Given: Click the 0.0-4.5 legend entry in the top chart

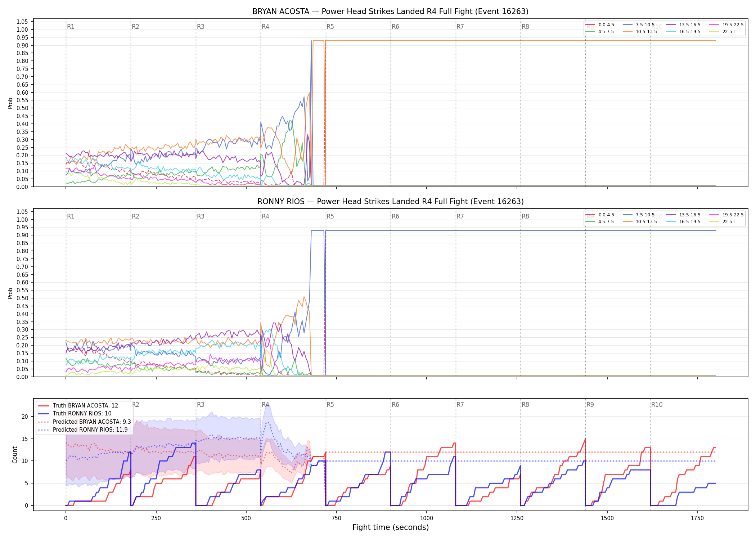Looking at the screenshot, I should point(600,25).
